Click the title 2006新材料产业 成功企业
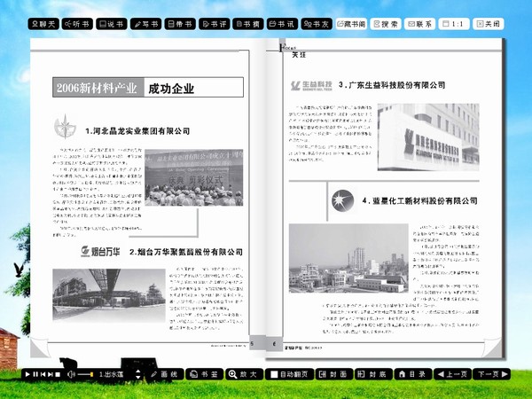Screen dimensions: 532x399 (148, 88)
